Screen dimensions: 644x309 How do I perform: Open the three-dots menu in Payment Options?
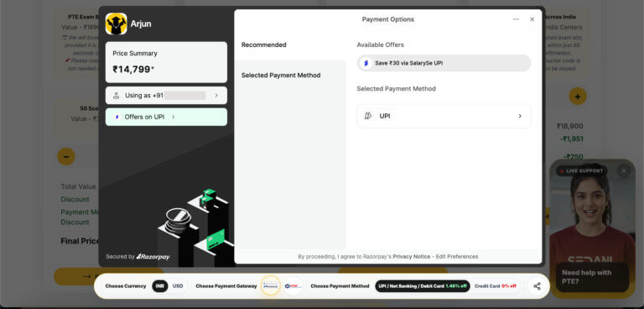[x=516, y=19]
